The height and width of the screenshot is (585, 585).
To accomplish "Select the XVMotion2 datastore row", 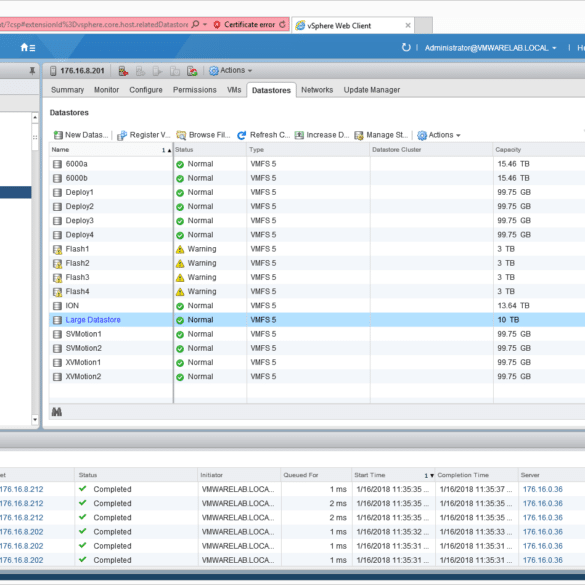I will (317, 377).
